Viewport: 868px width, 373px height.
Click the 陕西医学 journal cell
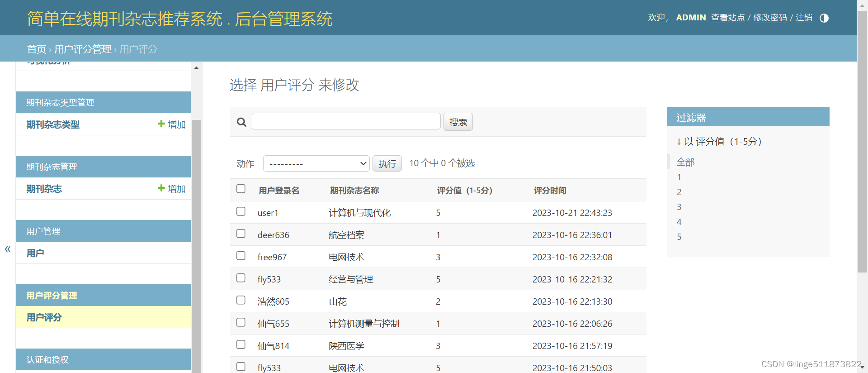(x=346, y=346)
